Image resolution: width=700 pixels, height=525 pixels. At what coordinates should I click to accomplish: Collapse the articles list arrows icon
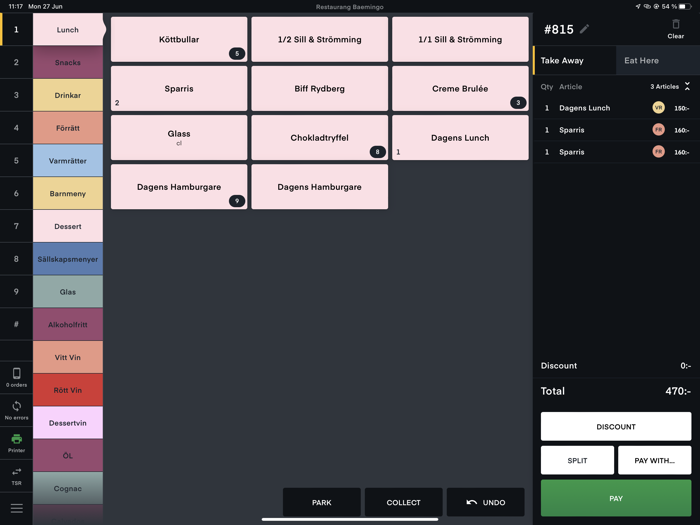point(687,87)
